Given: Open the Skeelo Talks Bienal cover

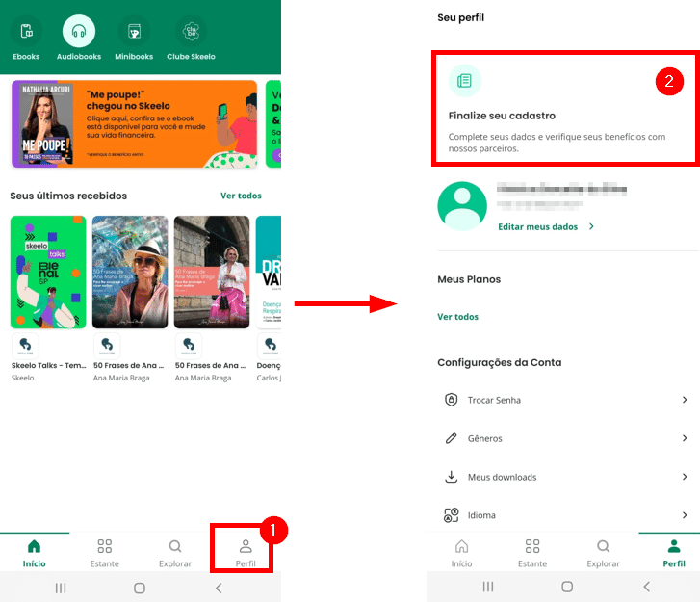Looking at the screenshot, I should click(x=48, y=272).
